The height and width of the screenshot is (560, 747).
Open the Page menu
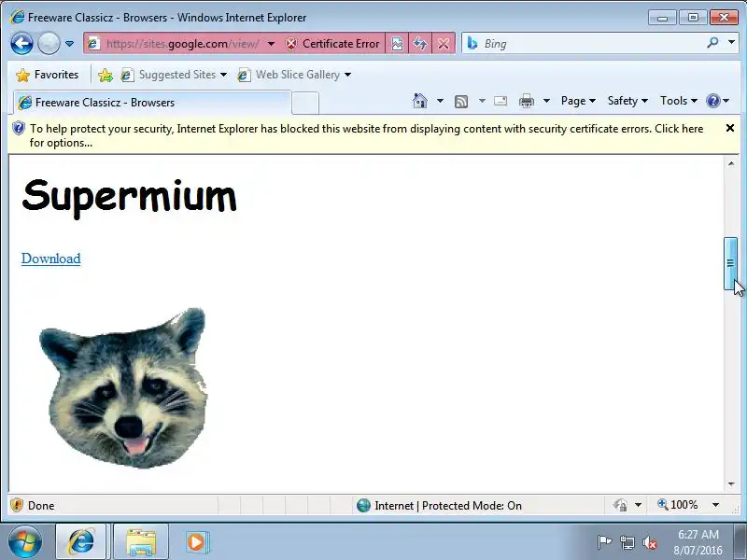[x=578, y=101]
